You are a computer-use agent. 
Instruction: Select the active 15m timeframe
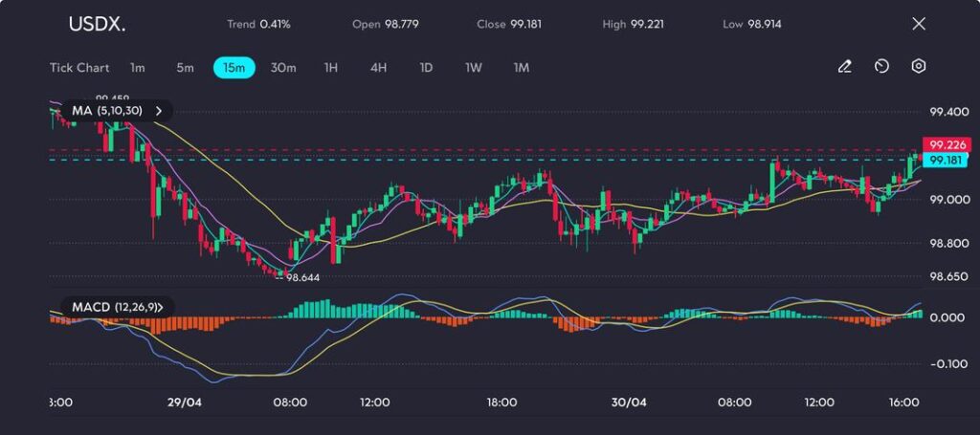(234, 68)
